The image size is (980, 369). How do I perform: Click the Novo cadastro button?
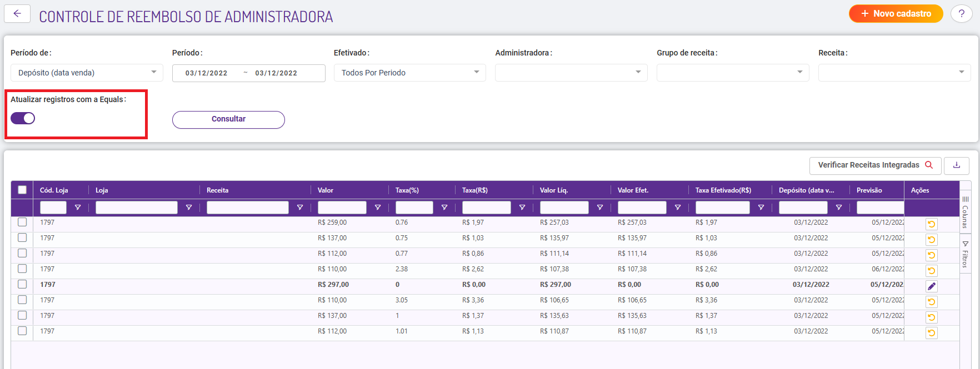coord(896,14)
